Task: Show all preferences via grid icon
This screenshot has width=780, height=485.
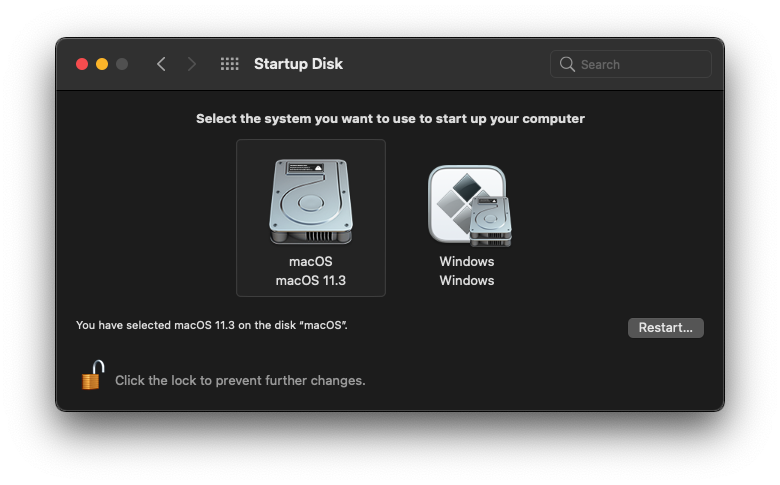Action: click(229, 64)
